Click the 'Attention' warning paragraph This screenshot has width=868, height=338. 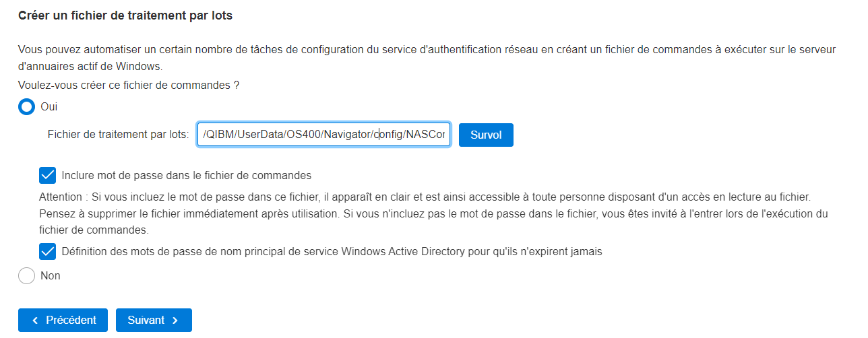pos(433,214)
